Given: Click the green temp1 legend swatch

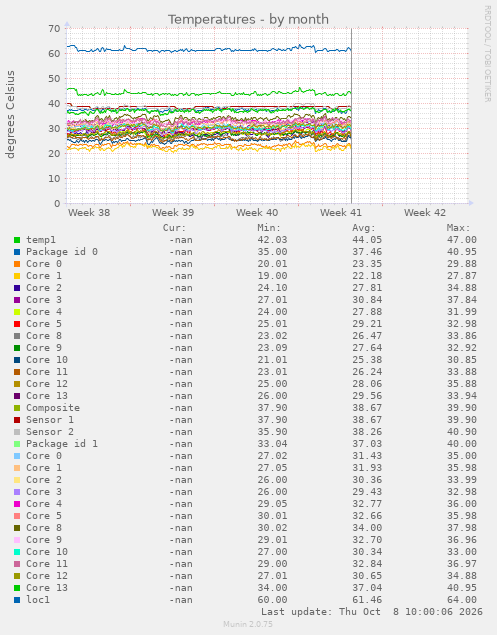Looking at the screenshot, I should coord(17,240).
